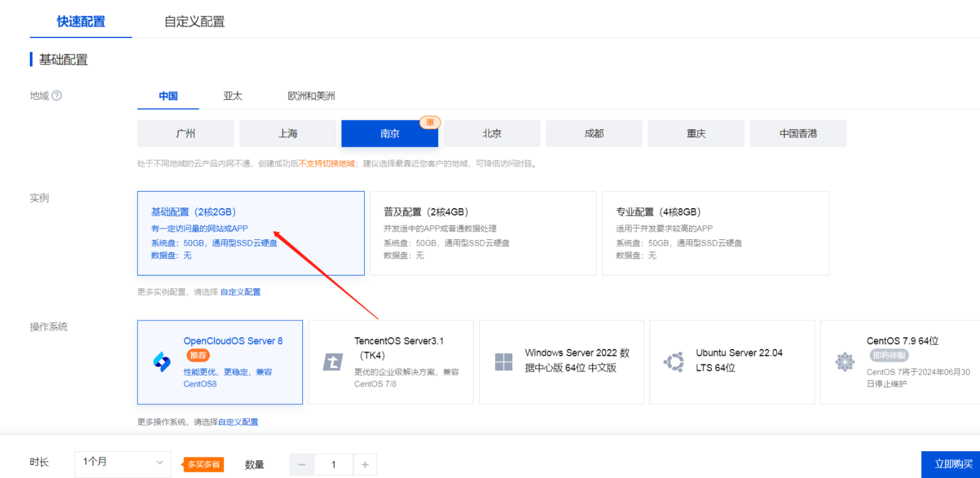This screenshot has width=980, height=478.
Task: Select TencentOS Server3.1 (TK4) card
Action: pos(391,362)
